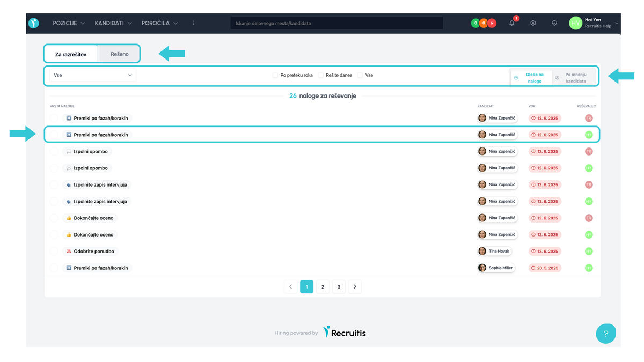644x362 pixels.
Task: Go to page 2
Action: [323, 287]
